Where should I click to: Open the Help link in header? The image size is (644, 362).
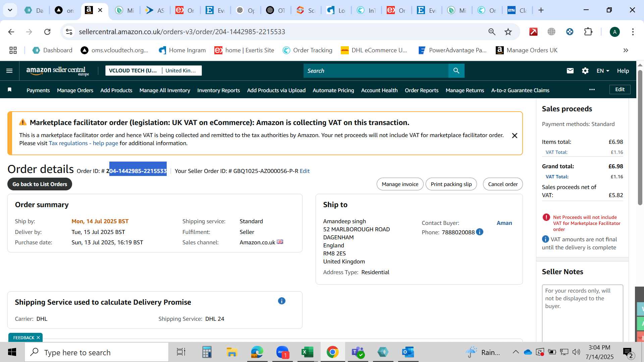[623, 71]
